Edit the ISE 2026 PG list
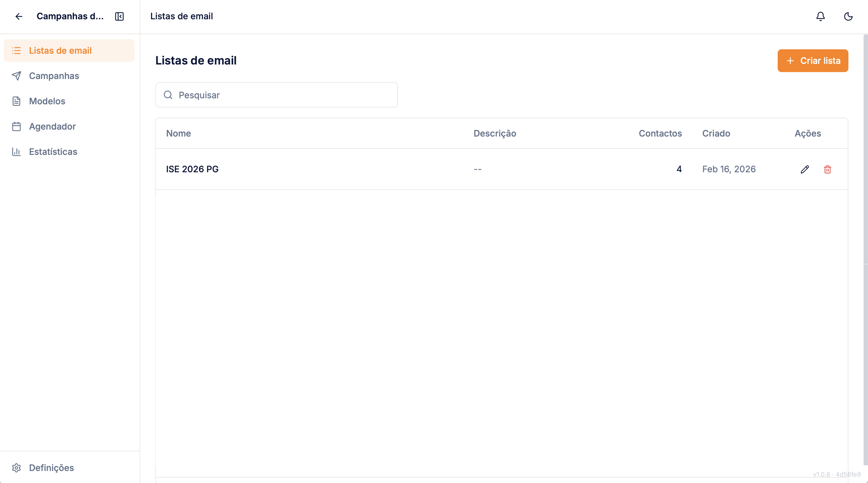The width and height of the screenshot is (868, 483). point(805,169)
